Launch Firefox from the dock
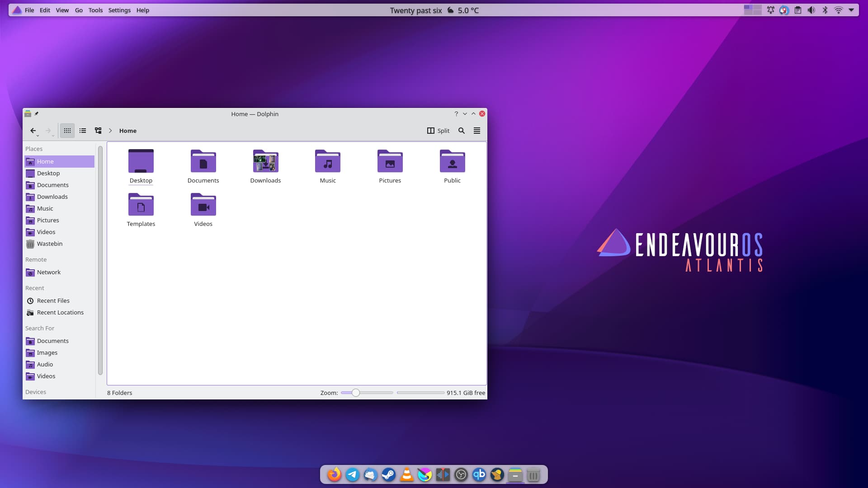This screenshot has height=488, width=868. pos(334,474)
